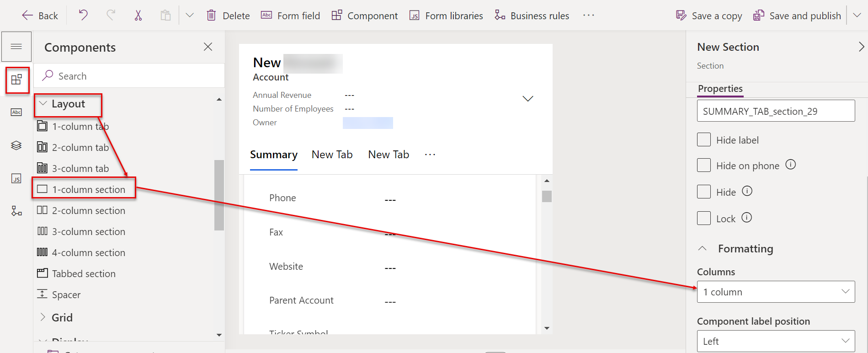Check the Hide label checkbox
The image size is (868, 353).
coord(704,139)
